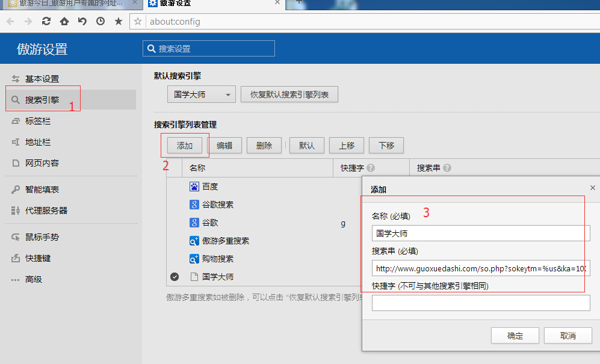Screen dimensions: 600x364
Task: Click the 删除 button
Action: 264,146
